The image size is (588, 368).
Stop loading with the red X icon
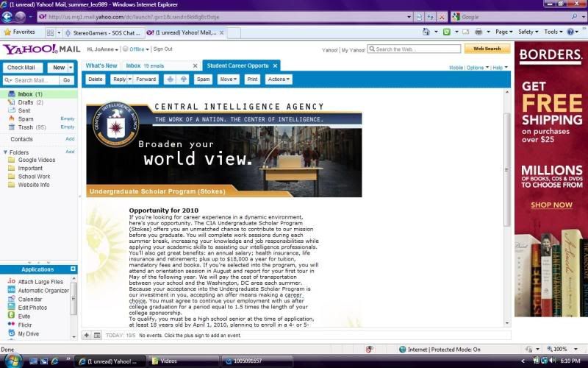click(442, 17)
